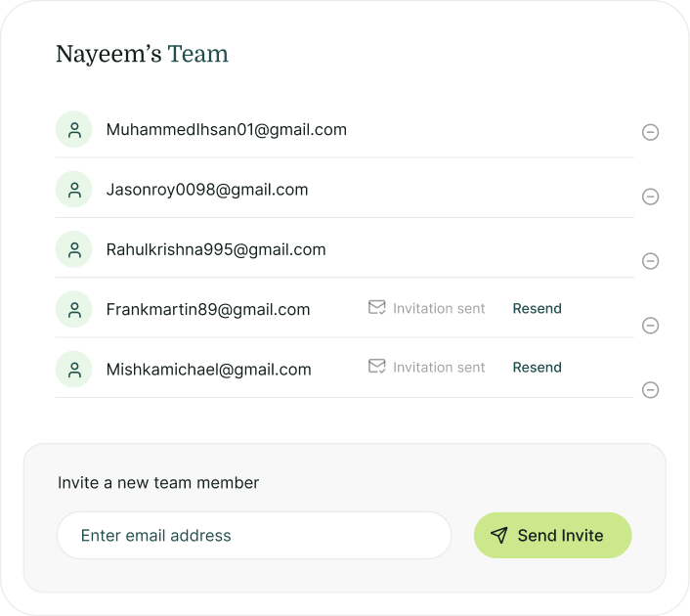Viewport: 690px width, 616px height.
Task: Resend invitation to Mishkamichael@gmail.com
Action: pos(537,368)
